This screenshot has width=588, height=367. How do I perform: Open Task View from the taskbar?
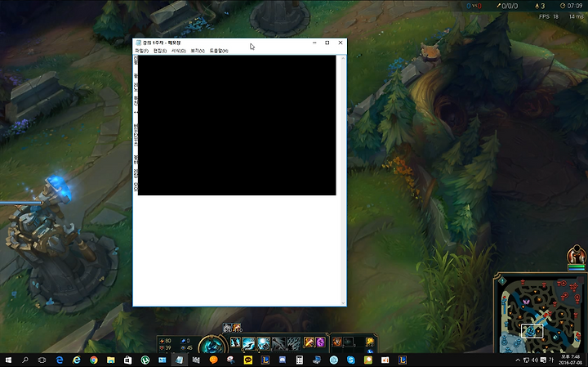pos(42,360)
